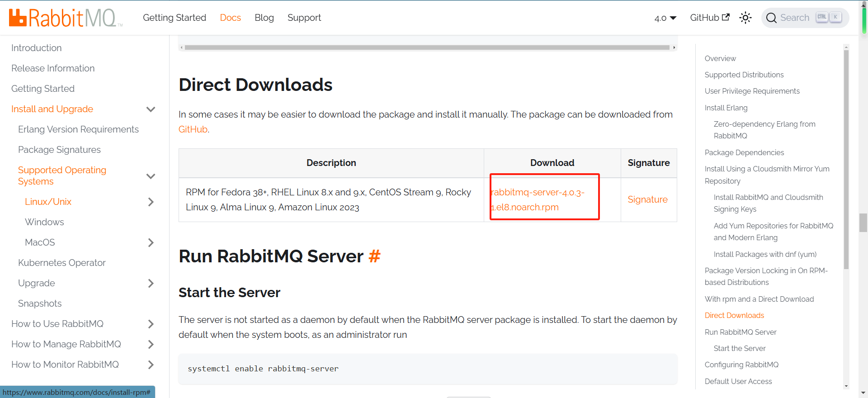Image resolution: width=868 pixels, height=398 pixels.
Task: Jump to Configuring RabbitMQ in the contents
Action: click(x=741, y=365)
